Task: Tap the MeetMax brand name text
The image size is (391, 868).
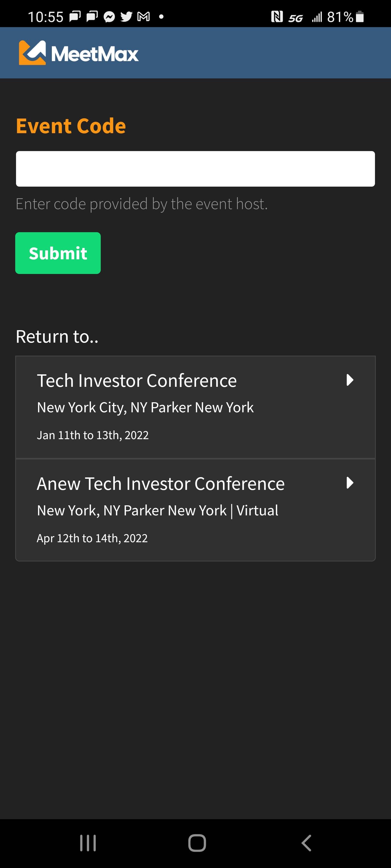Action: (x=95, y=54)
